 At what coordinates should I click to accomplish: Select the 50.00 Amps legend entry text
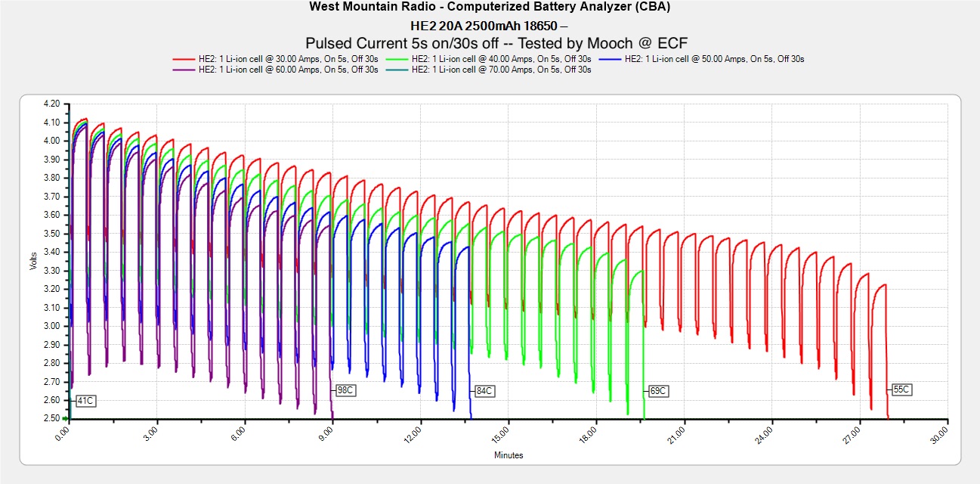click(x=714, y=59)
